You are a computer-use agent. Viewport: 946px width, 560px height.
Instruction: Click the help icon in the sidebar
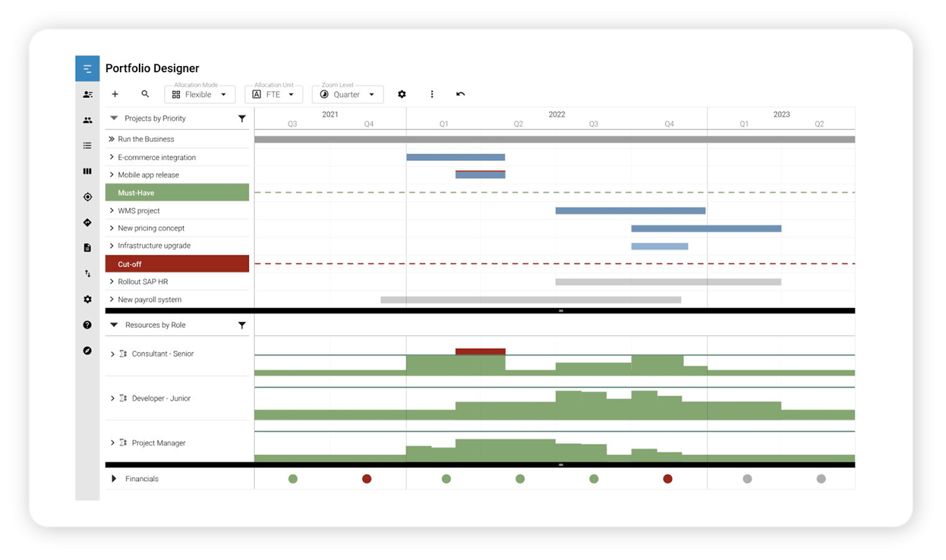point(87,325)
